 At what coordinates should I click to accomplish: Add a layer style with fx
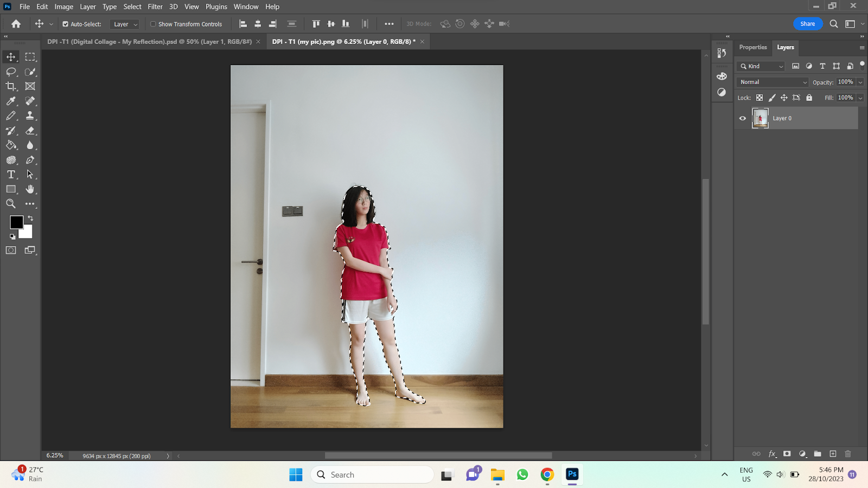[x=772, y=454]
